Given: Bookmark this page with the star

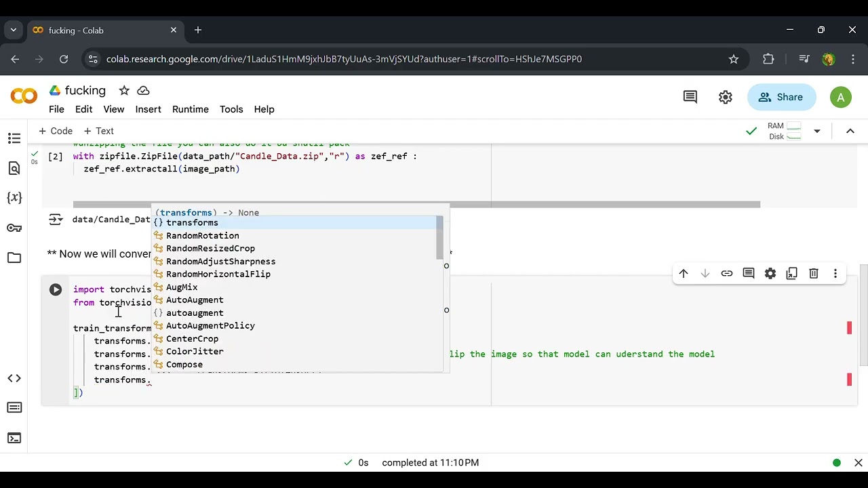Looking at the screenshot, I should point(733,59).
